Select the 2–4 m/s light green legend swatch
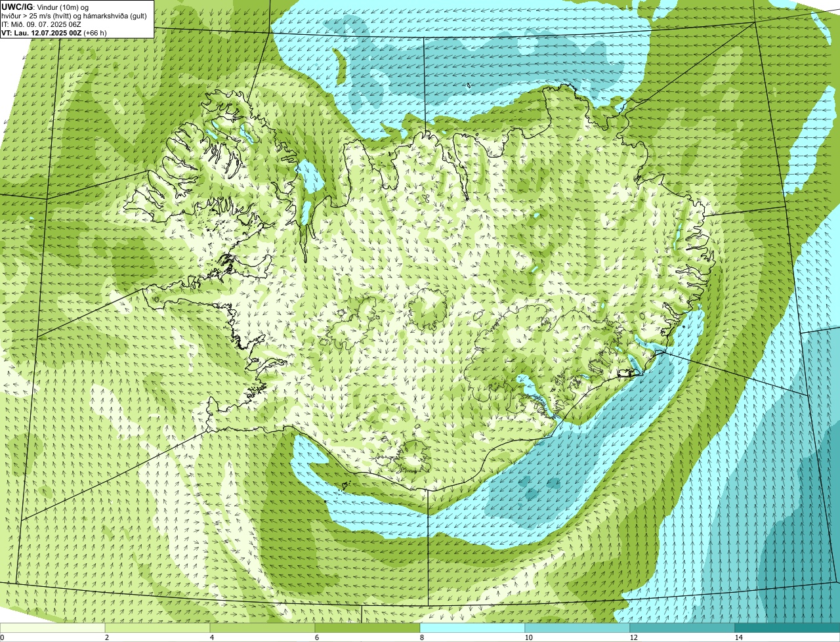The height and width of the screenshot is (642, 840). [157, 628]
